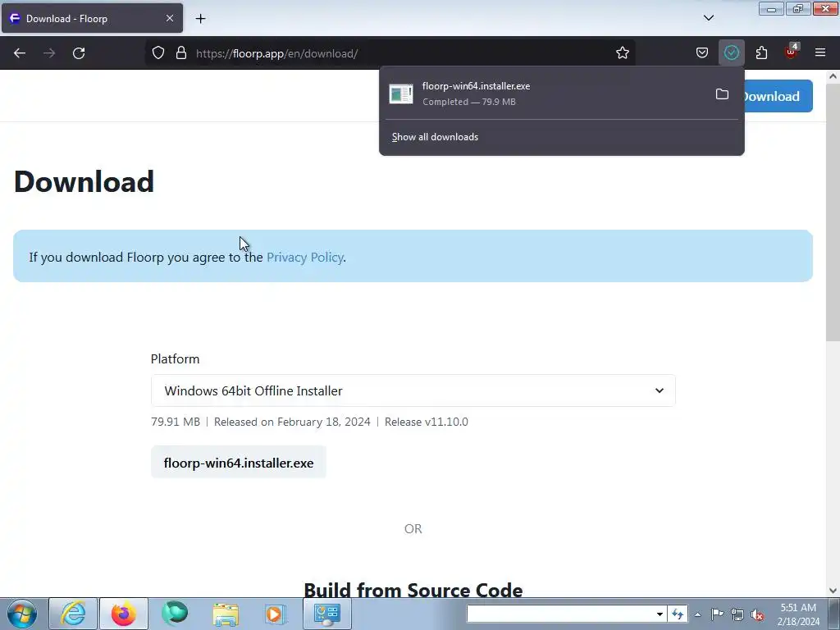Switch to Firefox in the taskbar

coord(124,614)
